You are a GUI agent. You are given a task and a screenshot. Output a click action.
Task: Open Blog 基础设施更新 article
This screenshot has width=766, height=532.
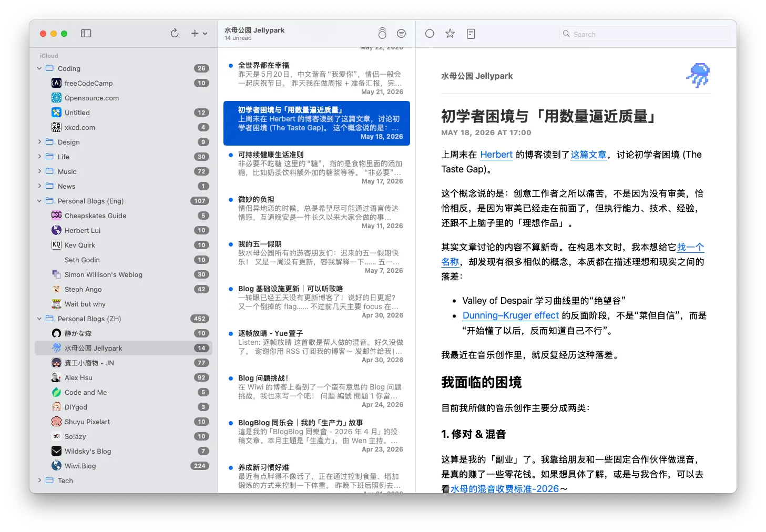[316, 302]
